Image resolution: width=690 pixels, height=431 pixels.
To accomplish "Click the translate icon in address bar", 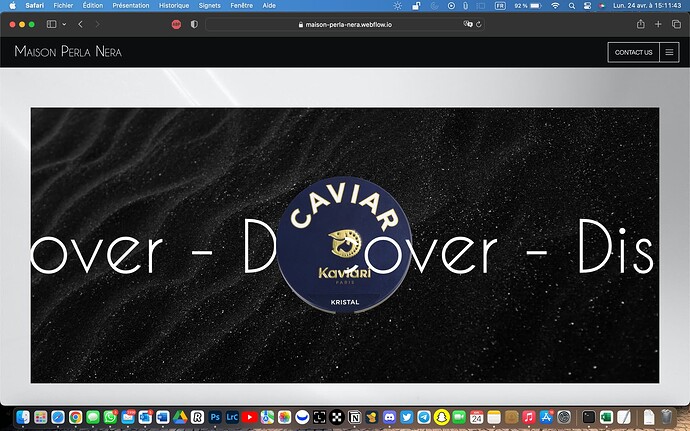I will pos(467,24).
